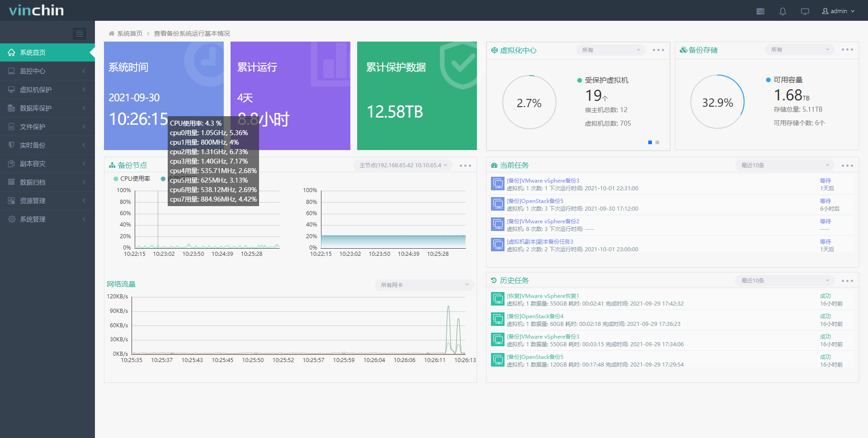Toggle CPU使用率 legend series
Image resolution: width=868 pixels, height=438 pixels.
(x=132, y=179)
